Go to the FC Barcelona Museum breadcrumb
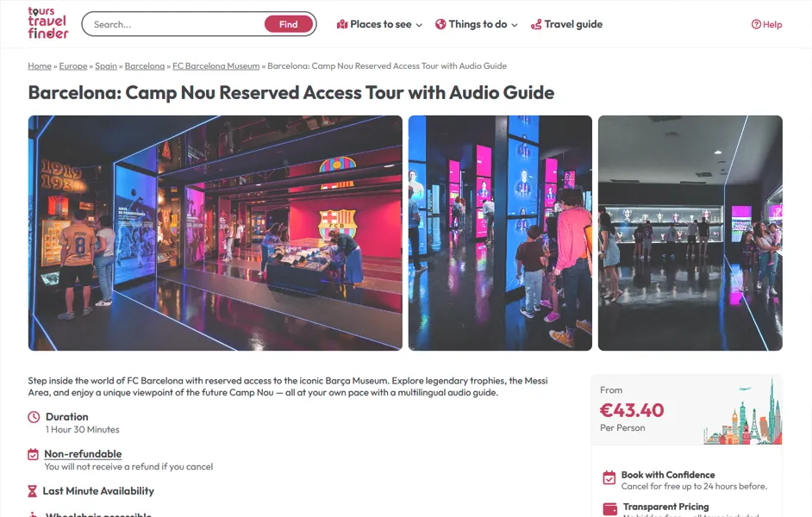The width and height of the screenshot is (812, 517). [216, 65]
